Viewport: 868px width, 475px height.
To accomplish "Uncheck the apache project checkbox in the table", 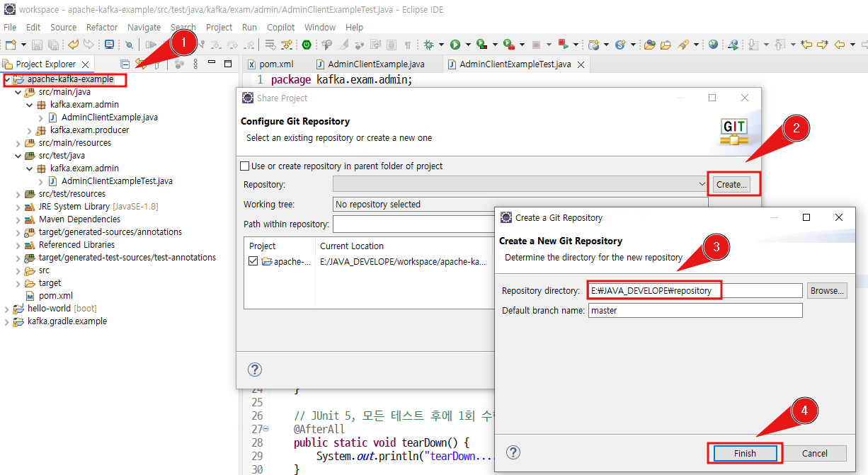I will tap(254, 261).
